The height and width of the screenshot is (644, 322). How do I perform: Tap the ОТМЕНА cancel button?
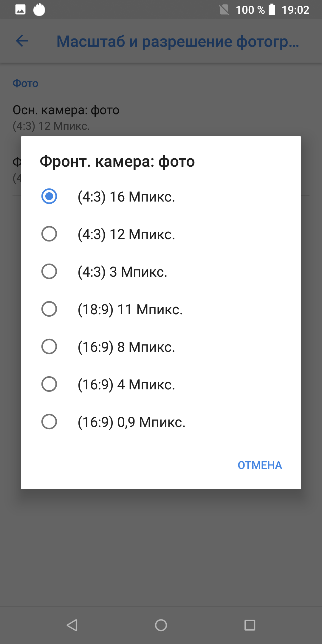click(x=260, y=465)
